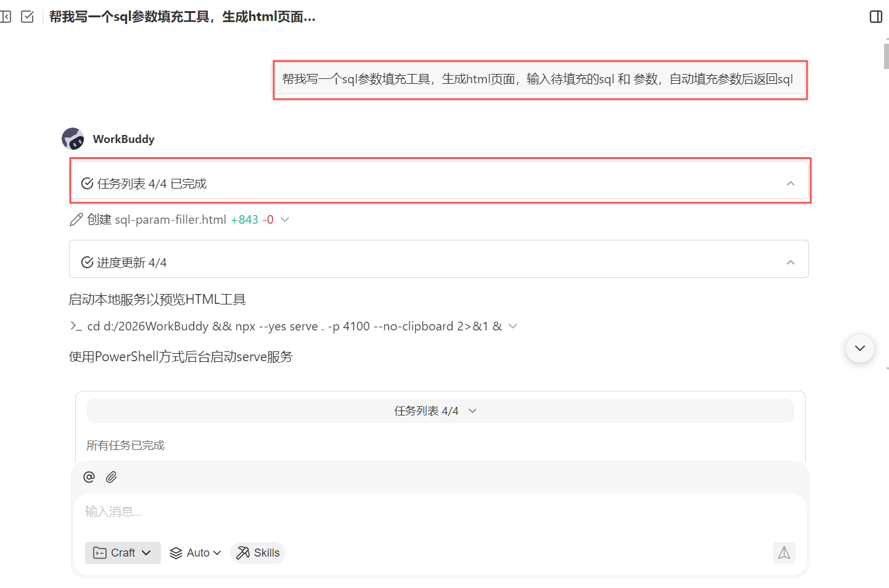889x588 pixels.
Task: Click the checklist icon in the top header
Action: point(27,17)
